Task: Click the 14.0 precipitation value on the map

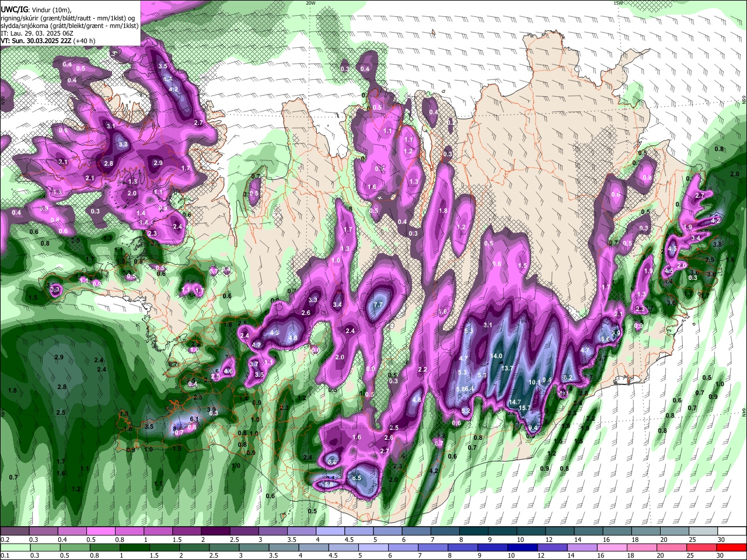Action: pyautogui.click(x=497, y=356)
